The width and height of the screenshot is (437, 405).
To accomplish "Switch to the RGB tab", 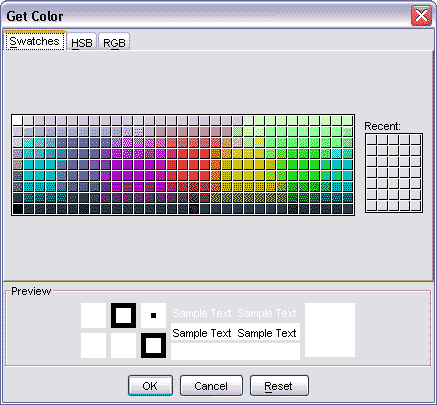I will [114, 42].
